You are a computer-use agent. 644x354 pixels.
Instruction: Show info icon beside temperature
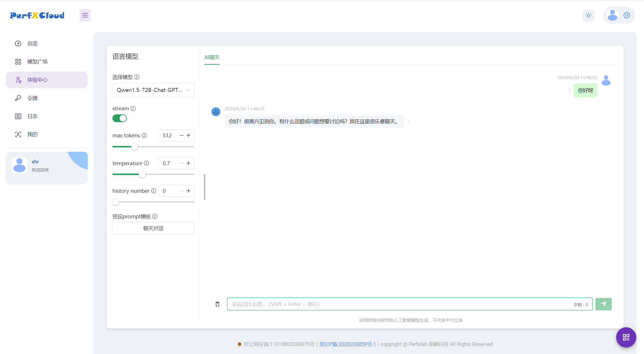pos(147,163)
